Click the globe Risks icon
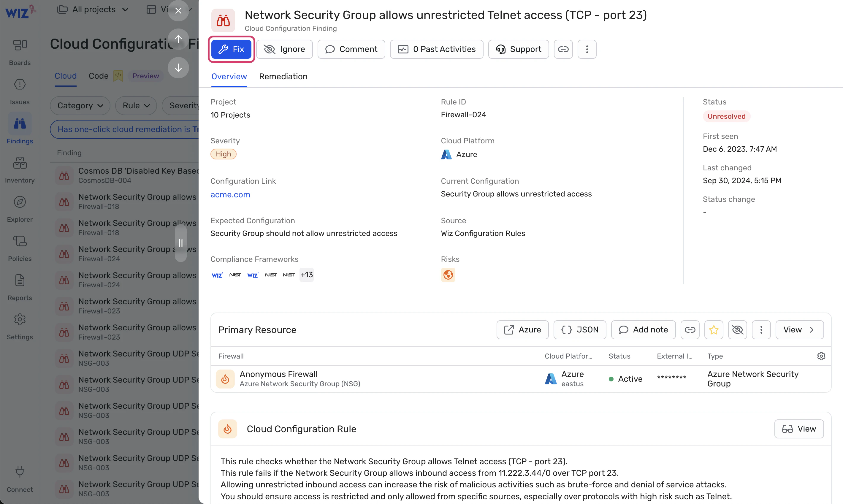This screenshot has width=843, height=504. [448, 275]
